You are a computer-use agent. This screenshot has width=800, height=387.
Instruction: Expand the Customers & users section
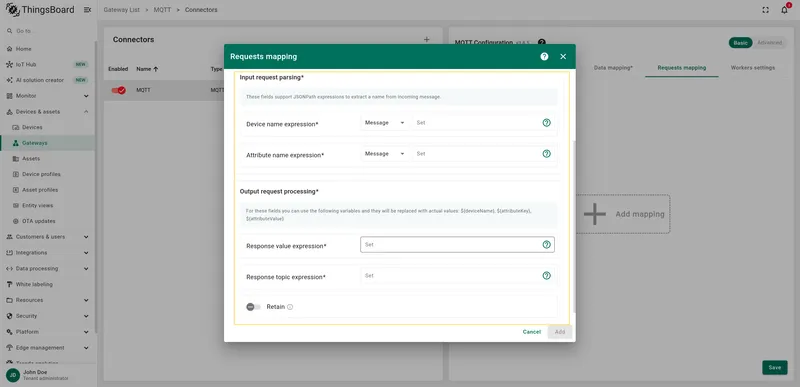[86, 237]
